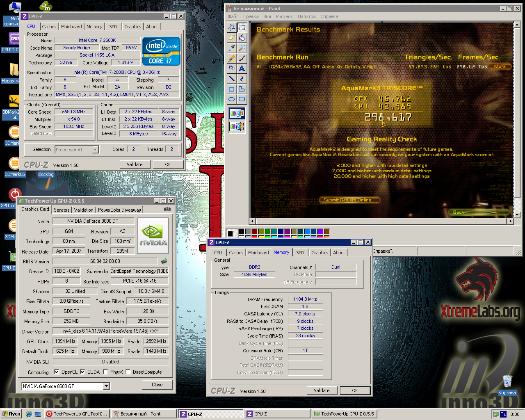Switch to Mainboard tab in CPU-Z processor window
The height and width of the screenshot is (420, 525).
tap(71, 27)
